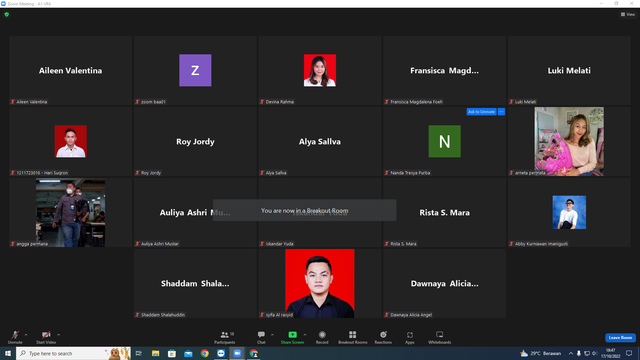Show hidden system tray icons
Image resolution: width=640 pixels, height=360 pixels.
point(571,353)
